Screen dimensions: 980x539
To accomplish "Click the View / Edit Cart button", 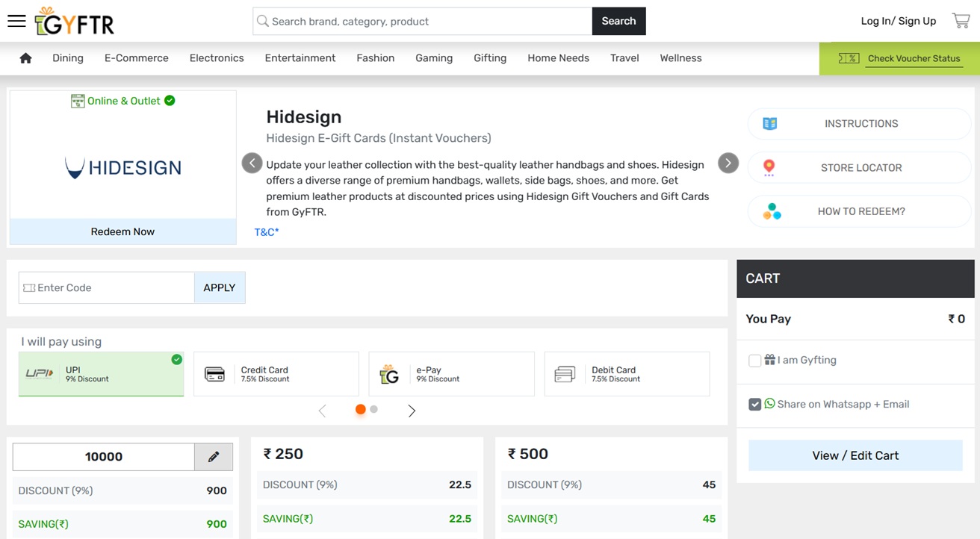I will 855,455.
